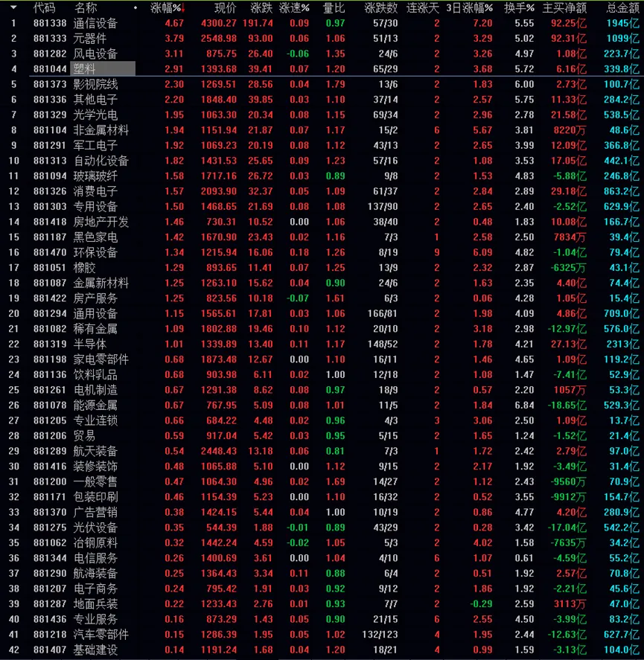Click the 专业连锁 row name
The height and width of the screenshot is (660, 644).
(95, 421)
